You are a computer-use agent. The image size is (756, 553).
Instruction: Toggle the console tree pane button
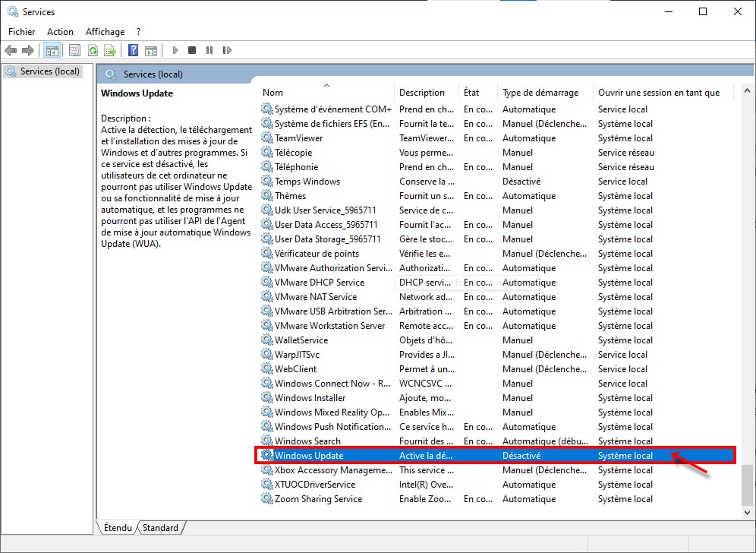coord(52,50)
